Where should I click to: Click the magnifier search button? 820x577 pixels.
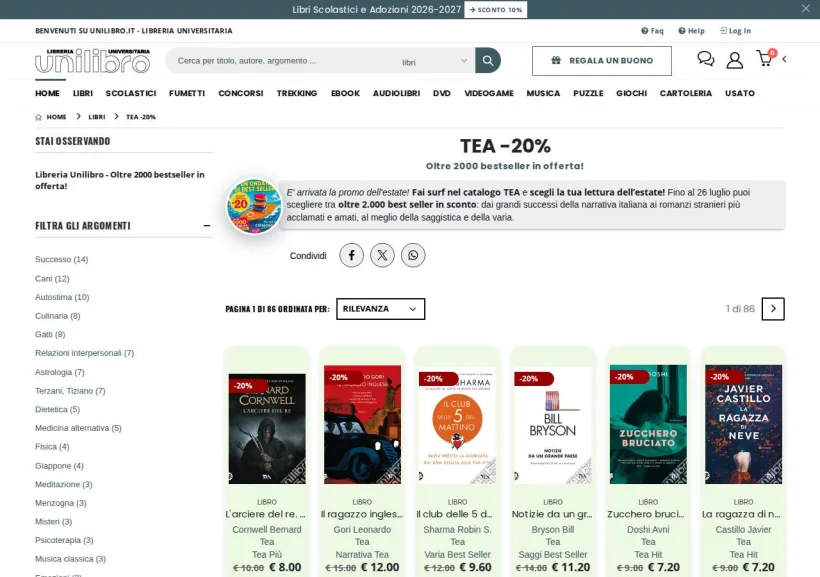488,61
